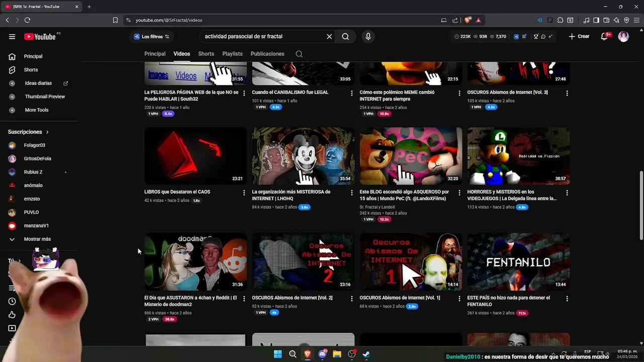The image size is (644, 362).
Task: Open Watch later clock icon in sidebar
Action: coord(12,302)
